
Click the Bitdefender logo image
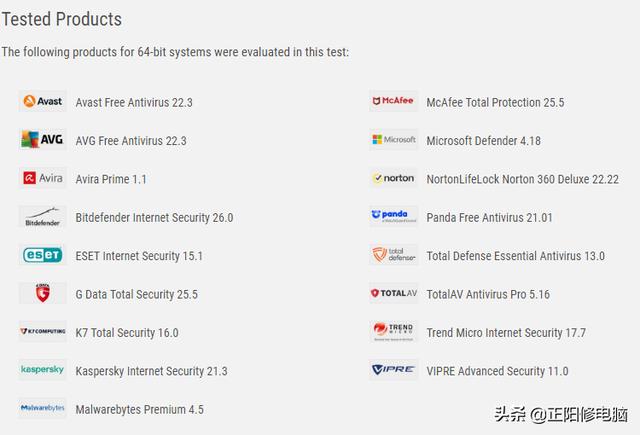42,216
